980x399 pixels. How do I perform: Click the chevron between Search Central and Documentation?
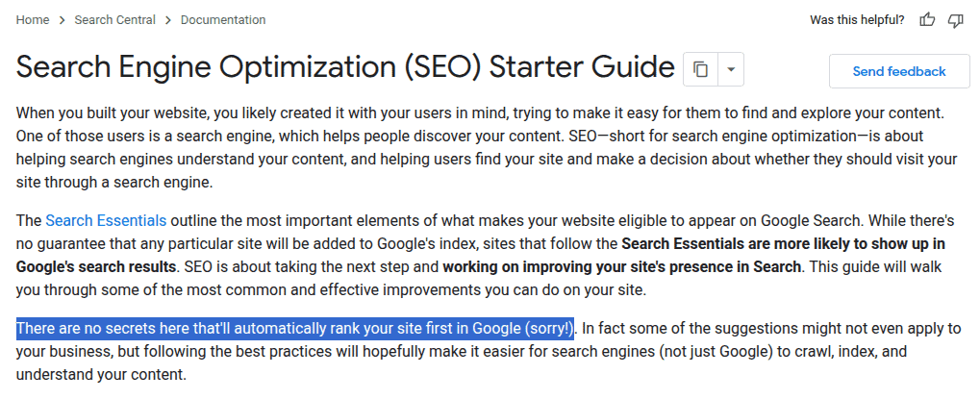pos(168,20)
